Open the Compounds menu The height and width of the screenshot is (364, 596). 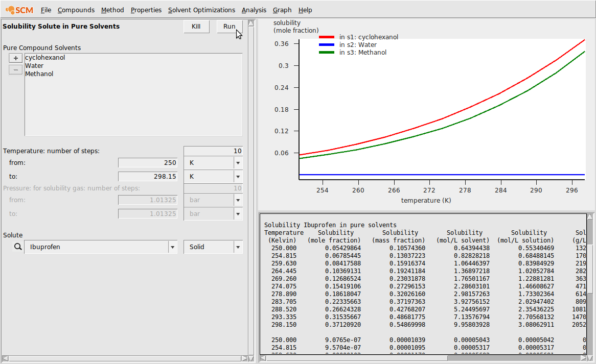76,10
